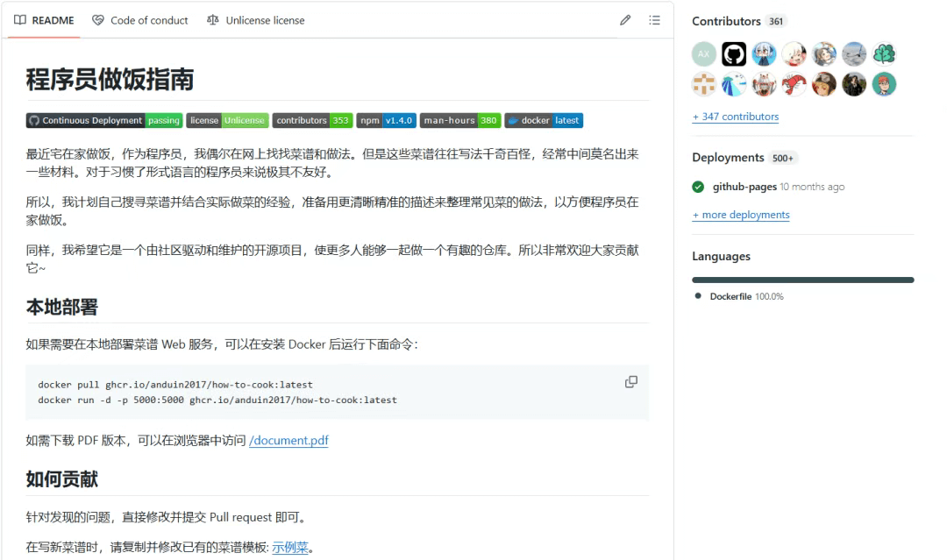Viewport: 947px width, 560px height.
Task: Switch to the README tab
Action: coord(45,20)
